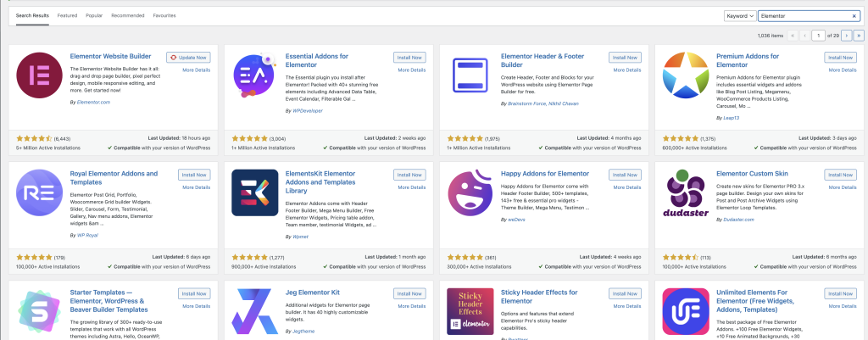Click the Unlimited Elements plugin icon
The height and width of the screenshot is (340, 868).
tap(685, 310)
